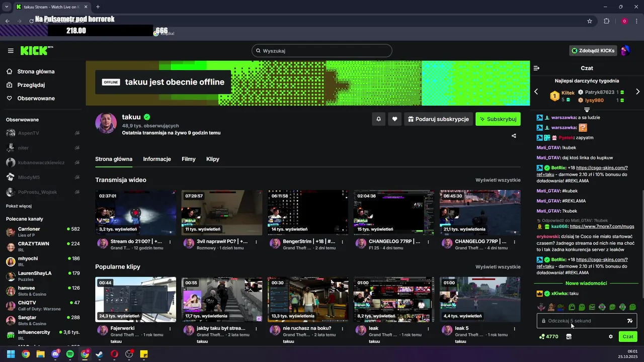Open more options for nie ruchasz na boku clip
Image resolution: width=644 pixels, height=362 pixels.
[x=342, y=329]
